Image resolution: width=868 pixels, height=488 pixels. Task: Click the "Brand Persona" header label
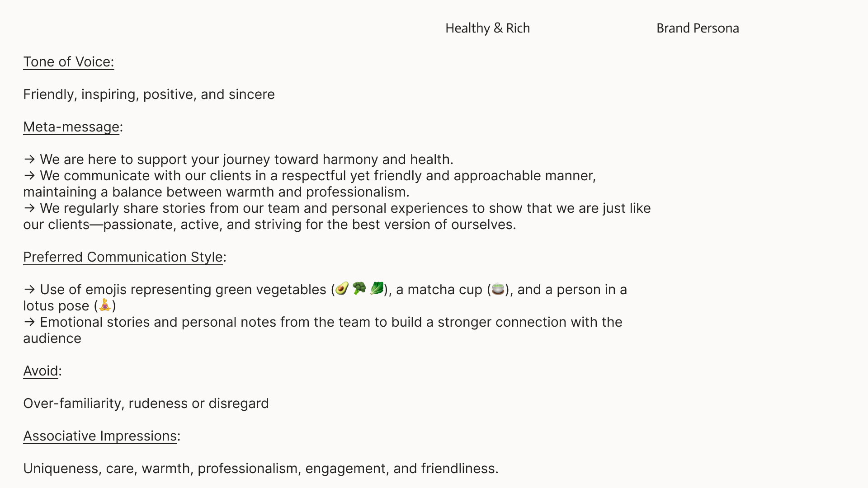pyautogui.click(x=698, y=28)
